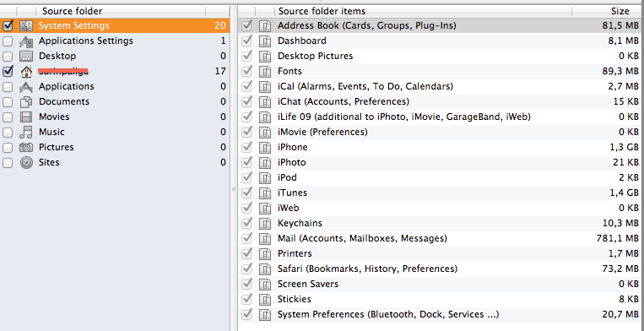Image resolution: width=644 pixels, height=331 pixels.
Task: Click the Mail item icon
Action: (265, 238)
